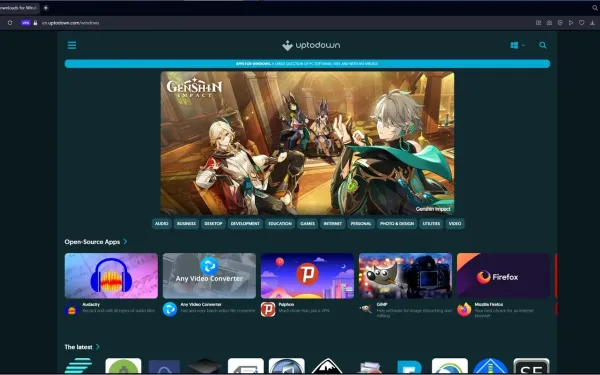
Task: Open the green Android icon app in The latest
Action: pos(123,366)
